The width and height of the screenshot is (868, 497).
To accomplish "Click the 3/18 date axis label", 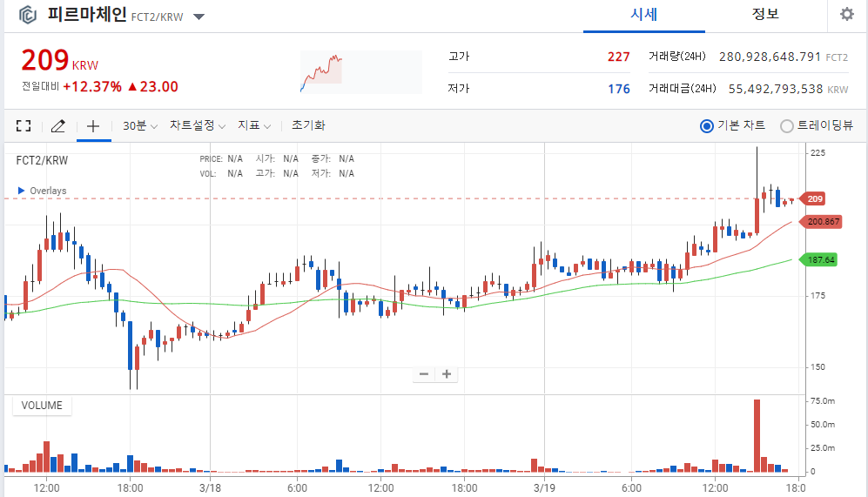I will (211, 488).
